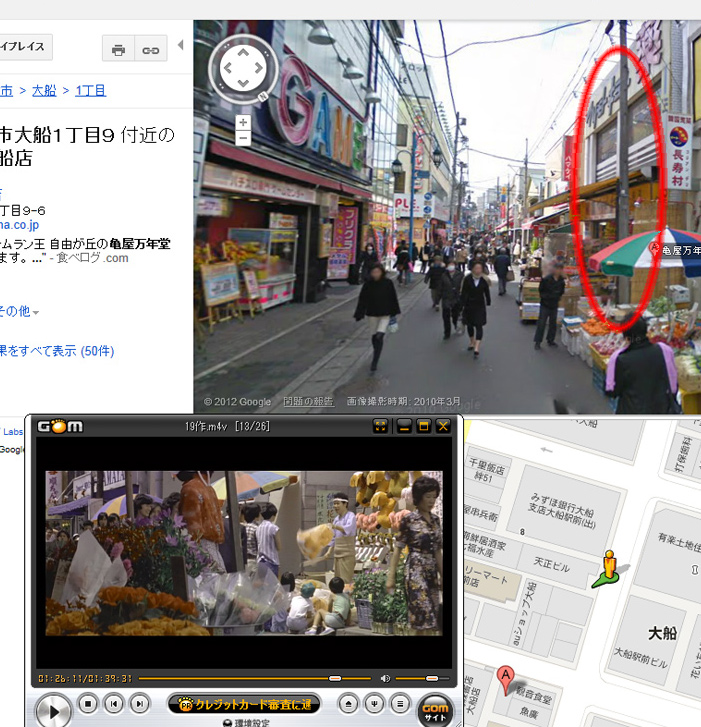701x727 pixels.
Task: Click the GOM video frame
Action: click(x=244, y=553)
